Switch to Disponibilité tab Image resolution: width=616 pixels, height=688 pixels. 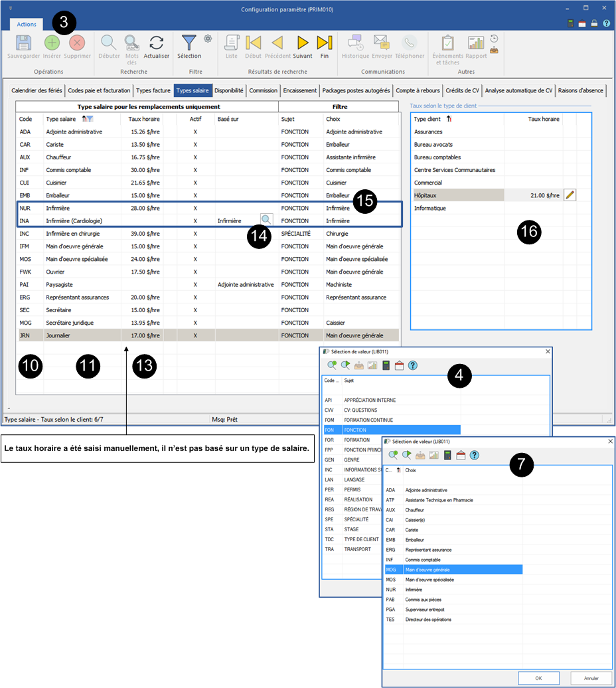(x=229, y=90)
